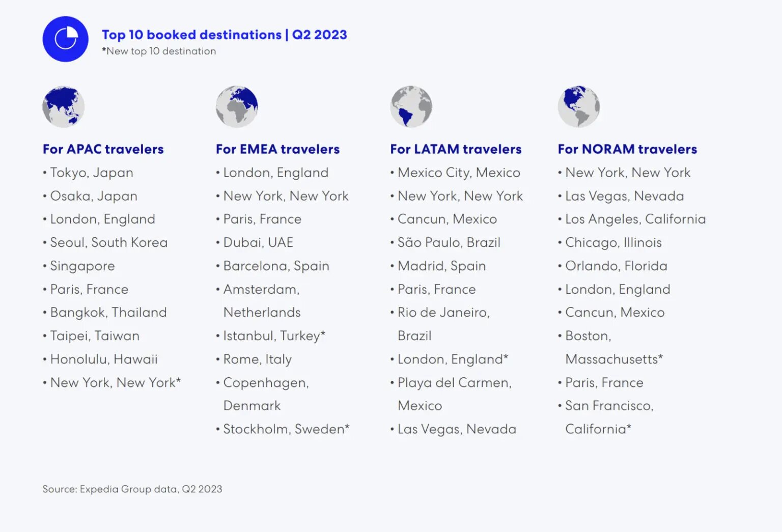The width and height of the screenshot is (782, 532).
Task: Click 'Las Vegas, Nevada' under NORAM
Action: pos(624,196)
